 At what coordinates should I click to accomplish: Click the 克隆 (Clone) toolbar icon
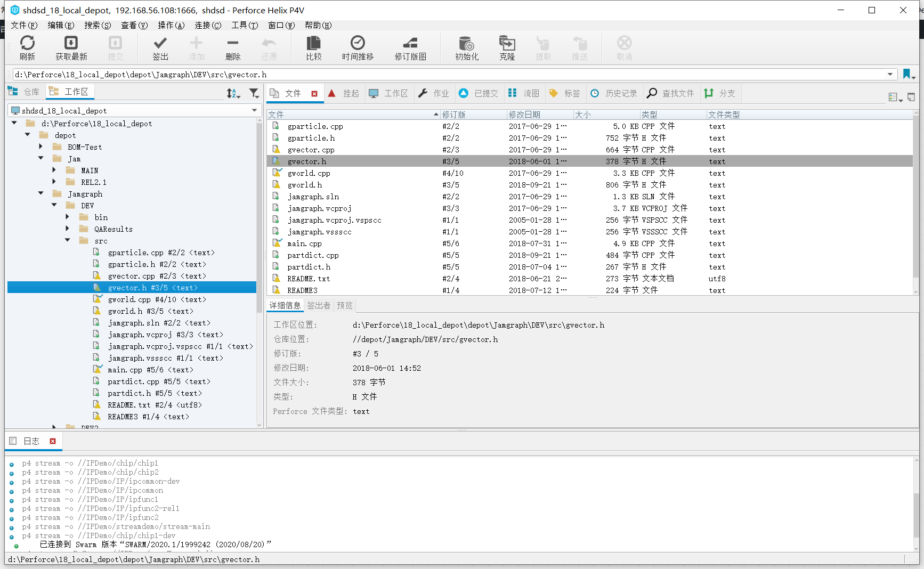point(507,47)
